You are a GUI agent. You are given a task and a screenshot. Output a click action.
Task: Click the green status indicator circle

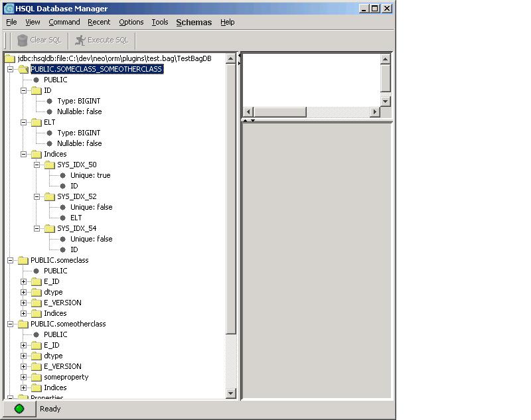(19, 409)
